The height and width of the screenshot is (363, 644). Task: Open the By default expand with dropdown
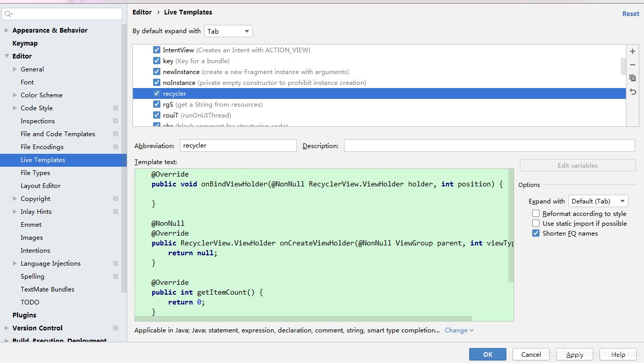[x=229, y=31]
